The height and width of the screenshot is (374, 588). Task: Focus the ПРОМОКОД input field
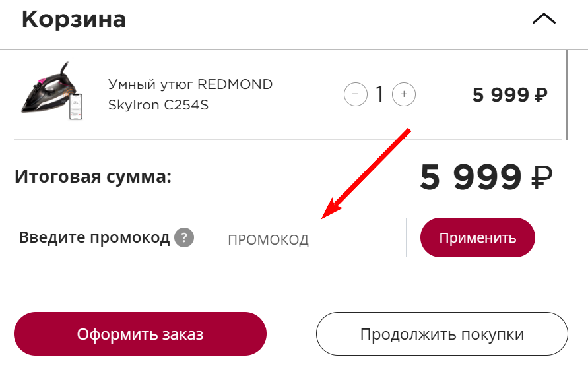[308, 238]
